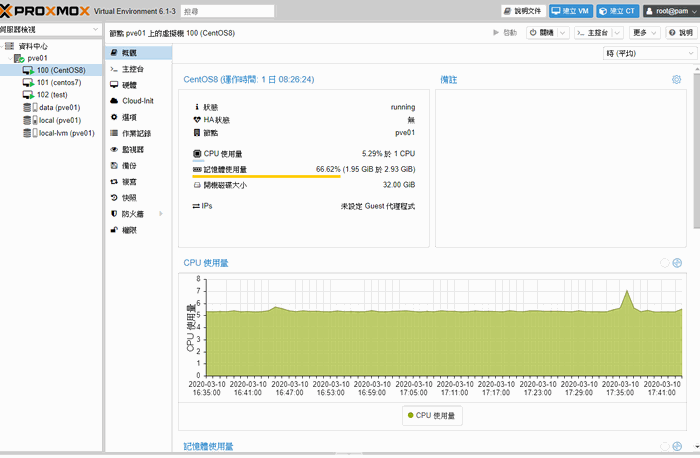Click the 主控台 console icon in side menu
The image size is (700, 458).
(114, 69)
